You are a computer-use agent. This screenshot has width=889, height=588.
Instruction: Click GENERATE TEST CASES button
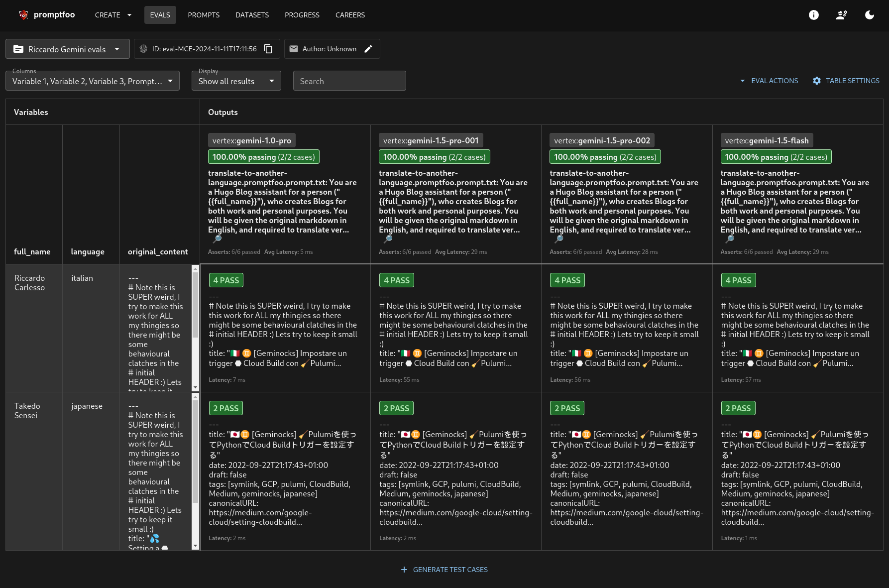pyautogui.click(x=444, y=570)
